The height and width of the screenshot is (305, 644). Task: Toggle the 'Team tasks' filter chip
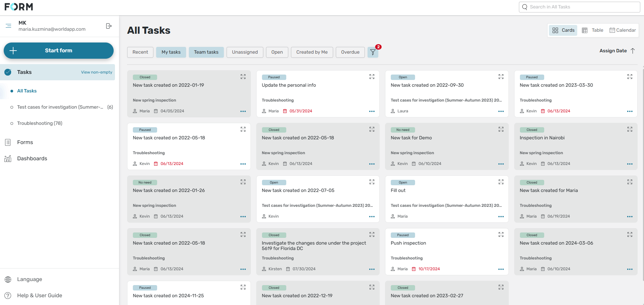(206, 52)
